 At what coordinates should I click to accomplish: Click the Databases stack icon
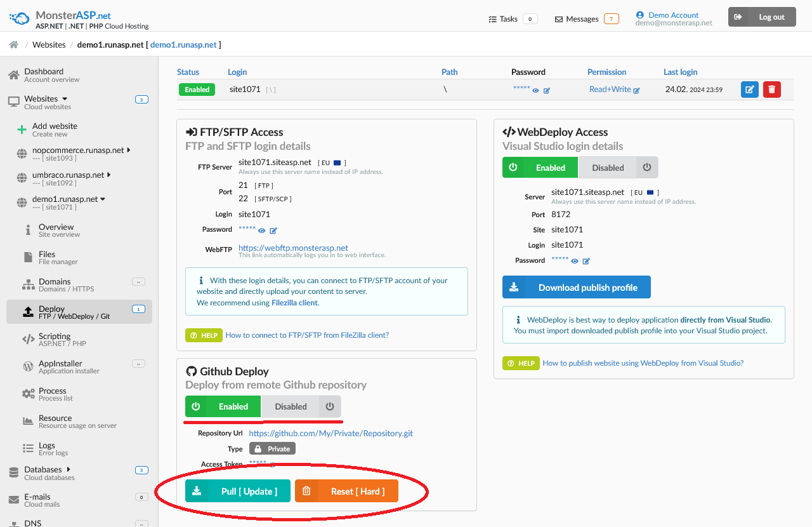14,473
